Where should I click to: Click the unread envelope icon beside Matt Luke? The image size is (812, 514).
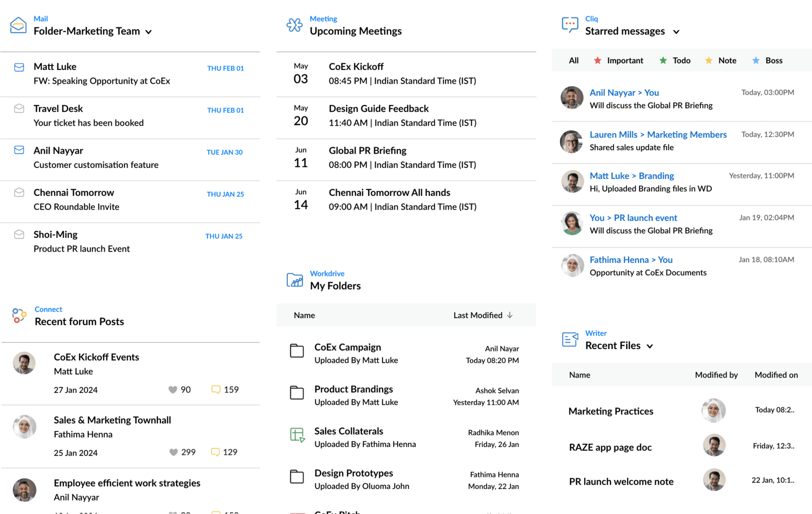pos(19,66)
